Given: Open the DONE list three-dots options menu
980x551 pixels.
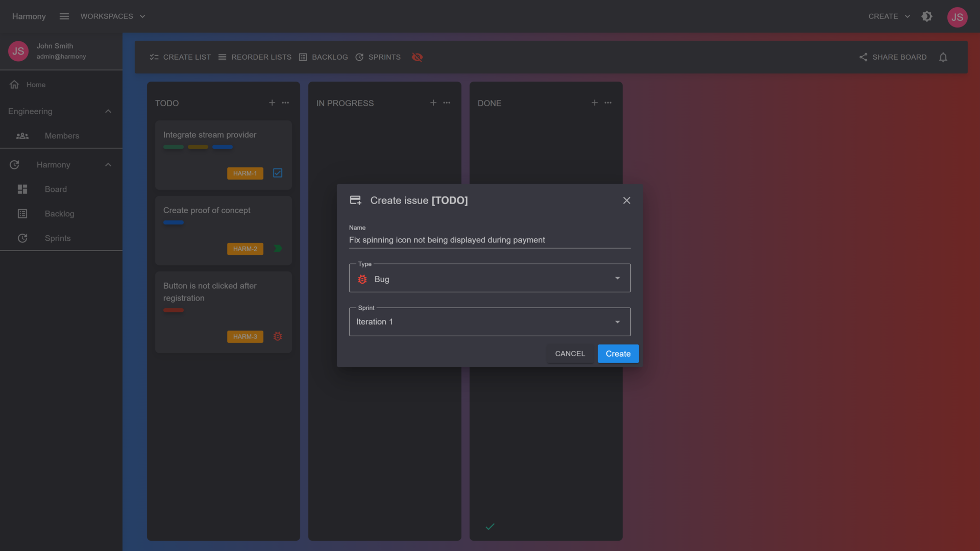Looking at the screenshot, I should (608, 103).
